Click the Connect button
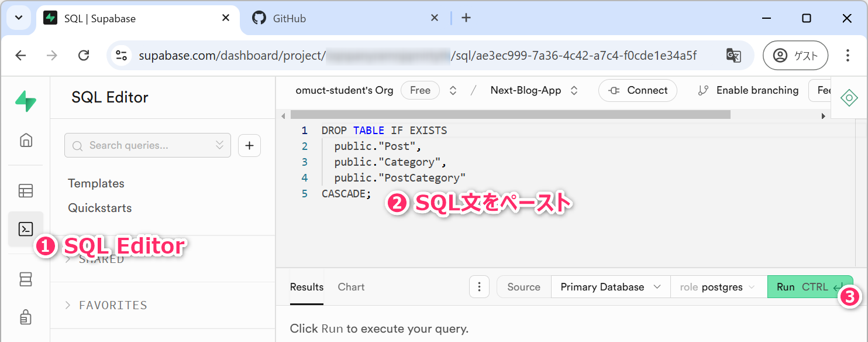868x342 pixels. [638, 90]
